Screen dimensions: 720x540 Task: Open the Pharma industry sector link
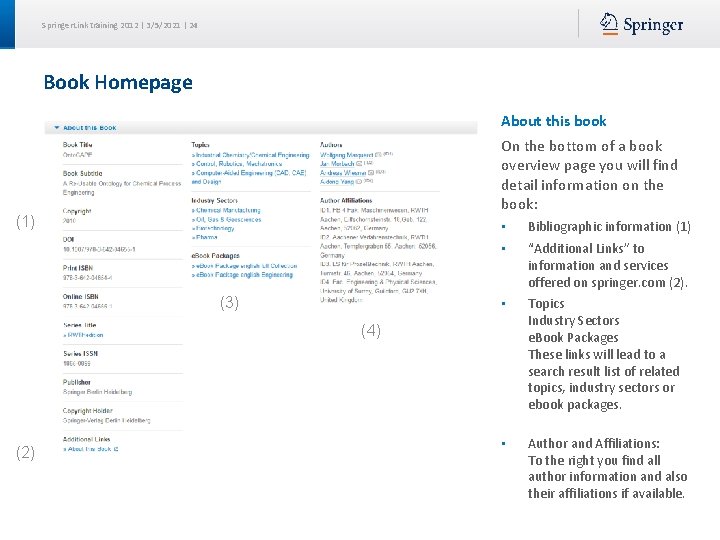coord(204,237)
